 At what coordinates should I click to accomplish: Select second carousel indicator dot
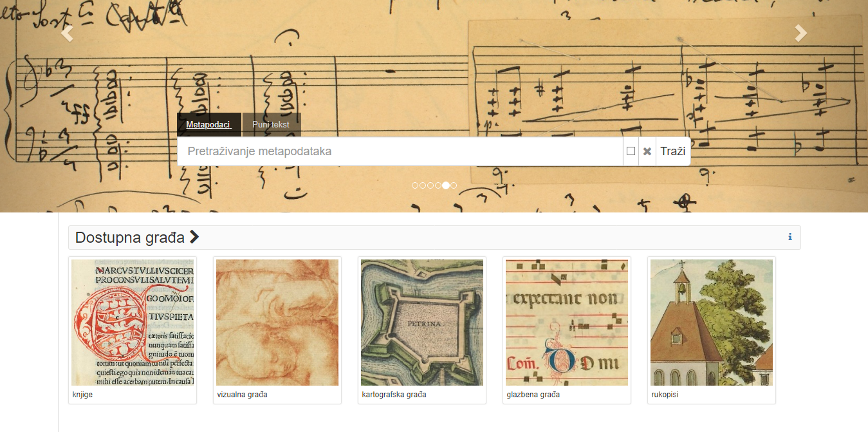pyautogui.click(x=423, y=185)
